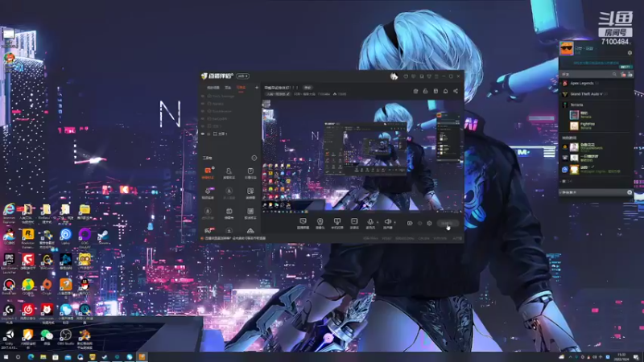Open WeChat desktop shortcut

click(47, 336)
